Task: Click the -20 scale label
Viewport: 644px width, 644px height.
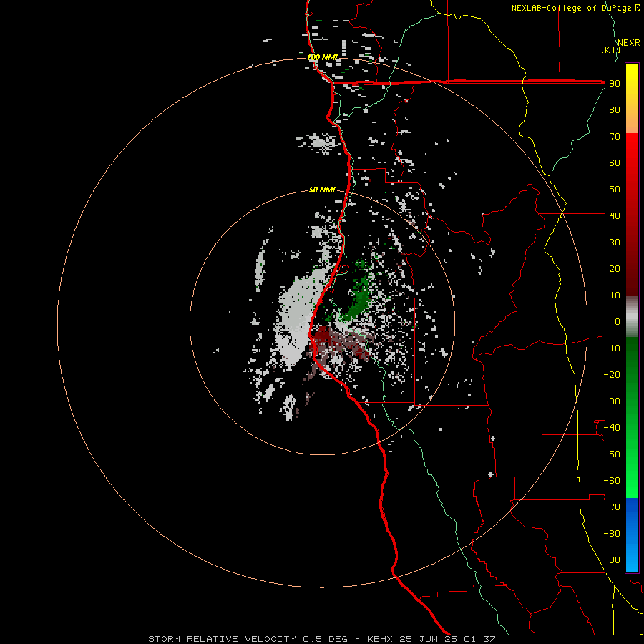Action: click(612, 374)
